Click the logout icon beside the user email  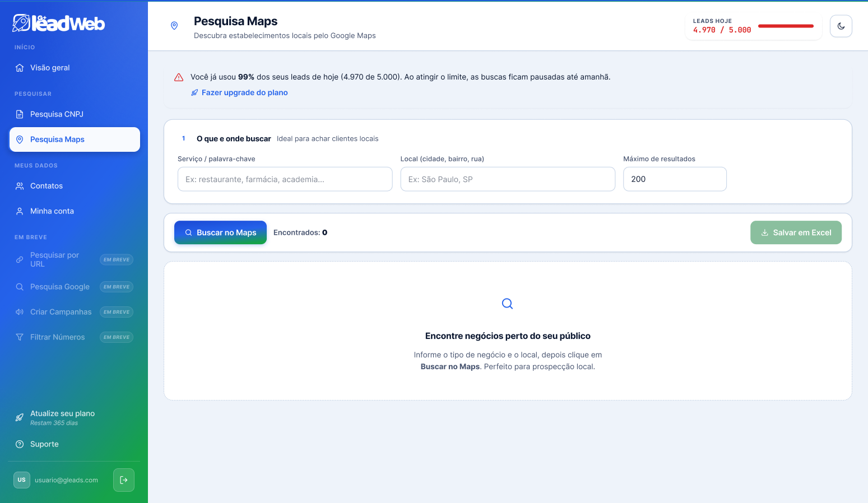tap(124, 480)
